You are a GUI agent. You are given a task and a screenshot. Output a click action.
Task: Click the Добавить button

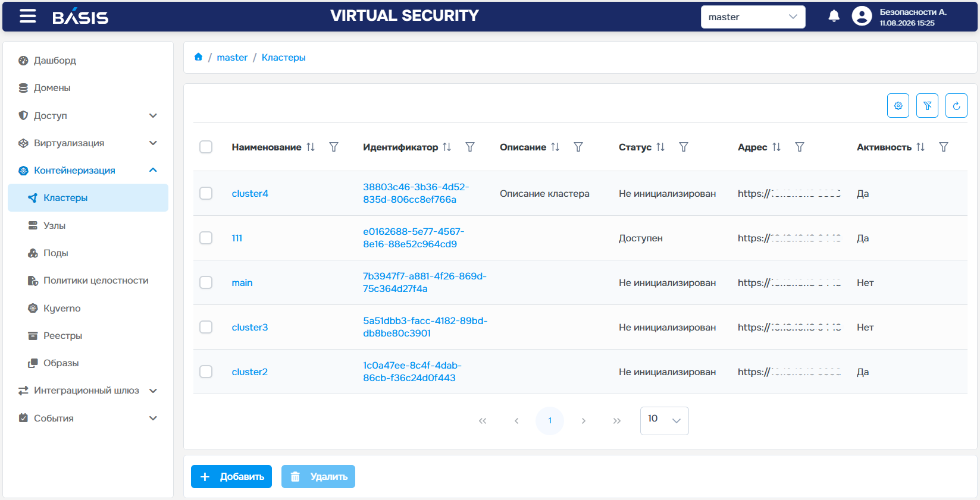(x=231, y=476)
